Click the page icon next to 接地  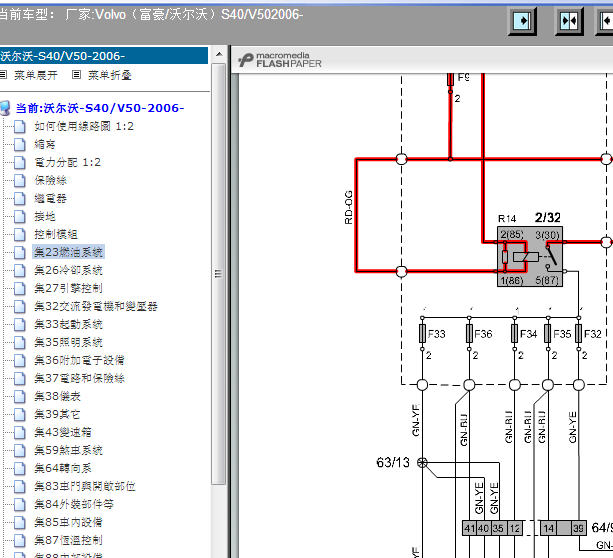[20, 216]
